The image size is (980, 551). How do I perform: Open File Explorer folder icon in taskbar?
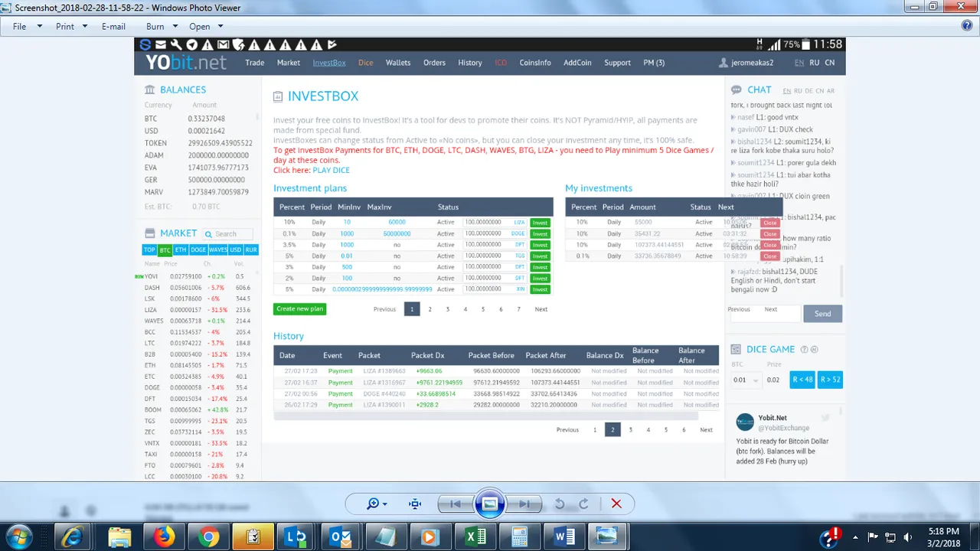point(119,537)
